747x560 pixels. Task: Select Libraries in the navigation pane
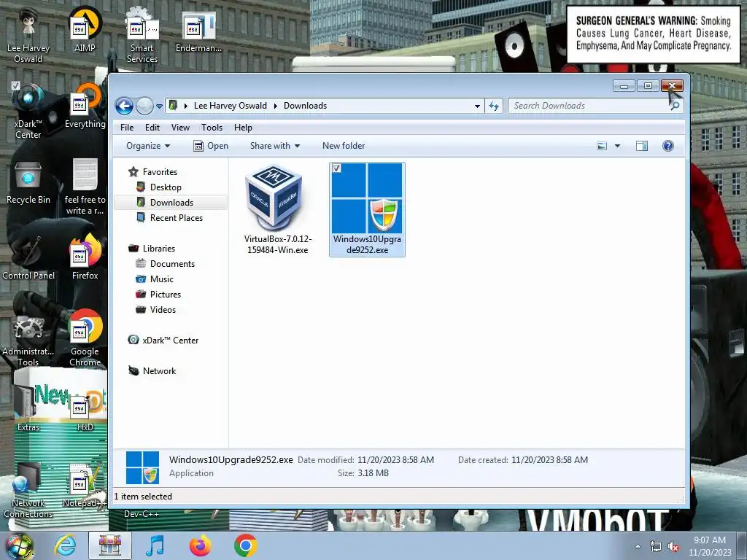[x=158, y=249]
